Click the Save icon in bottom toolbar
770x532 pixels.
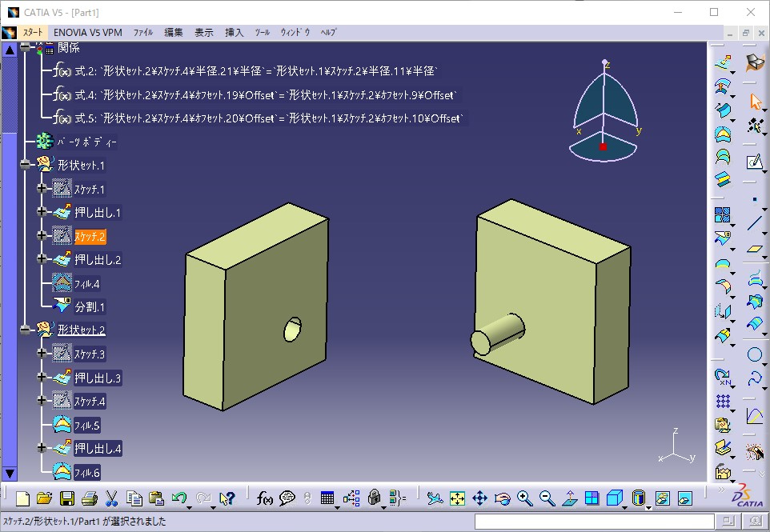tap(67, 498)
